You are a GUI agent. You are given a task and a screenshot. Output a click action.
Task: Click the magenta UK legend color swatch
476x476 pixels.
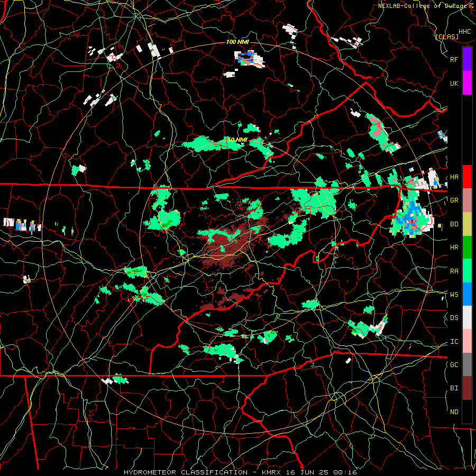pyautogui.click(x=467, y=83)
